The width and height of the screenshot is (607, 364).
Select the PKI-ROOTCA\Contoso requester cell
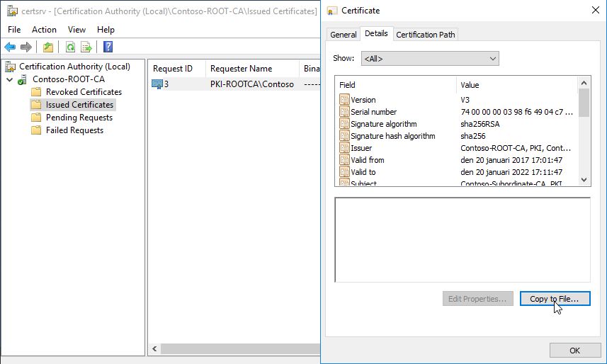click(x=252, y=84)
